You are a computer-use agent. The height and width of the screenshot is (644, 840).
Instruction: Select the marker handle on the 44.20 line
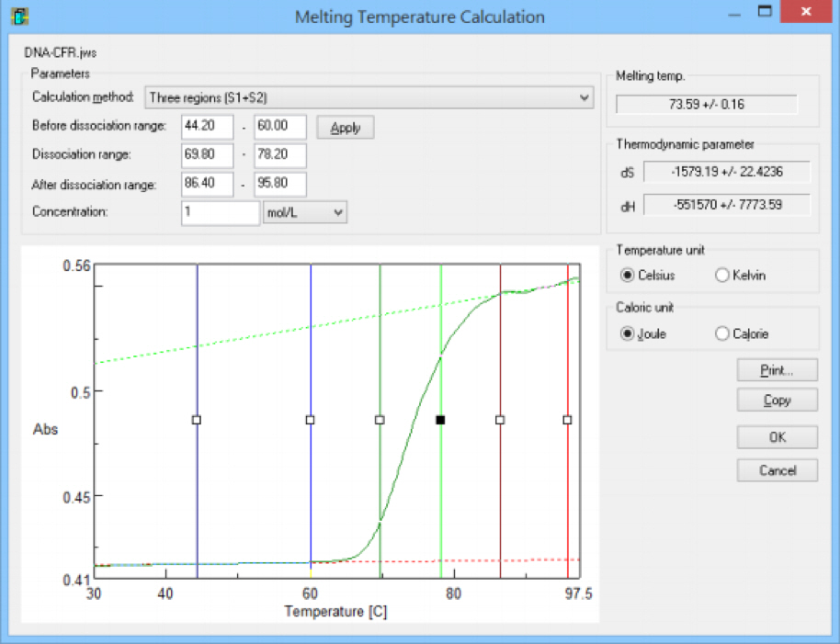197,420
